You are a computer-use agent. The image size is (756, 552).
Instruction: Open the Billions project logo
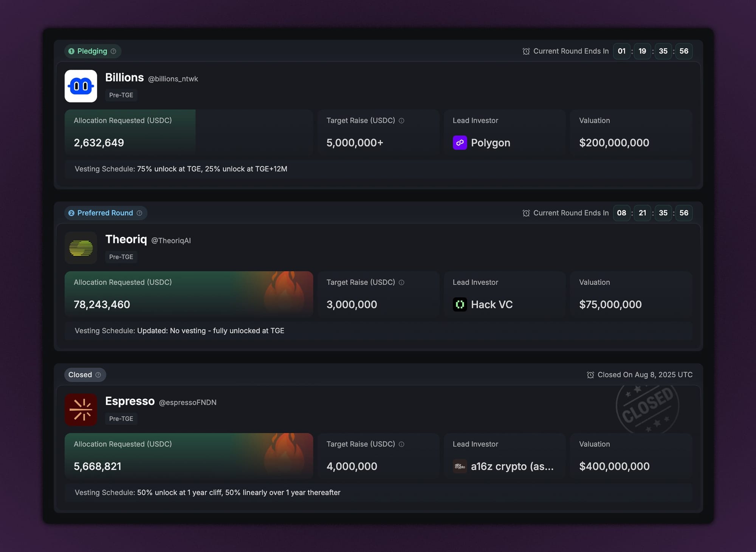point(81,86)
